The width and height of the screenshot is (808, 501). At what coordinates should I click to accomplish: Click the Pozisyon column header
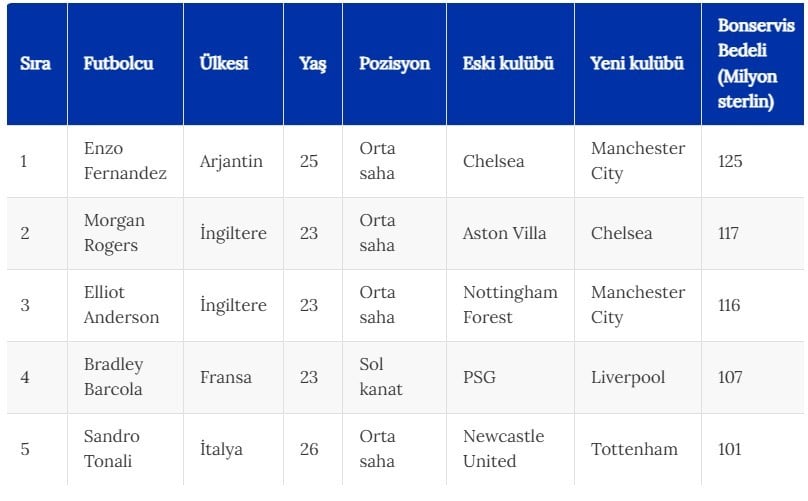395,64
